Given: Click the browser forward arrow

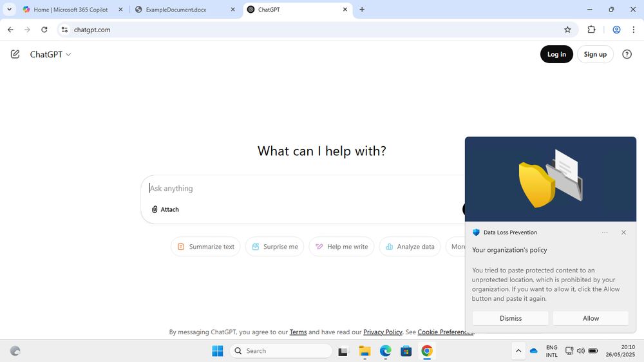Looking at the screenshot, I should (27, 30).
